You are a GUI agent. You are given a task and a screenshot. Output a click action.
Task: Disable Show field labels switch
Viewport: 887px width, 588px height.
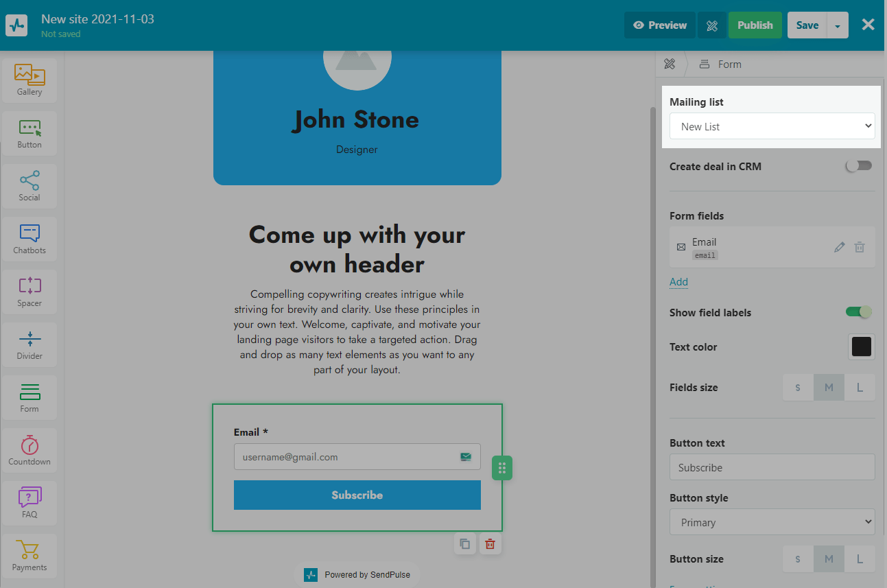[858, 312]
